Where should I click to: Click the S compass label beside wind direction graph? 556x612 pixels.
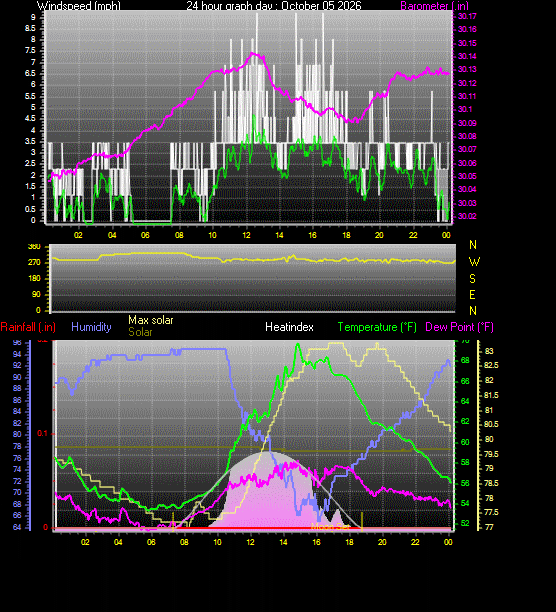click(x=472, y=279)
